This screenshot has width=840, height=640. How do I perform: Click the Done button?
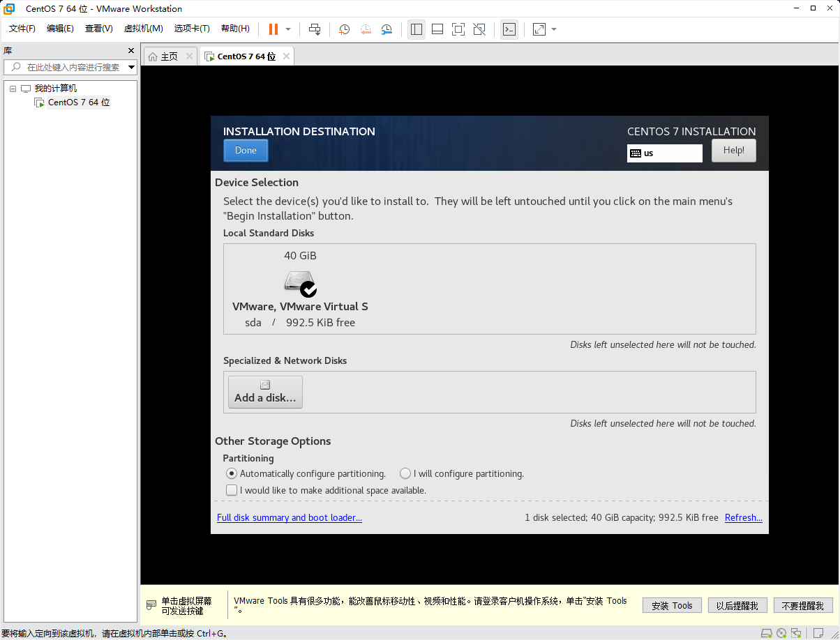[x=246, y=151]
